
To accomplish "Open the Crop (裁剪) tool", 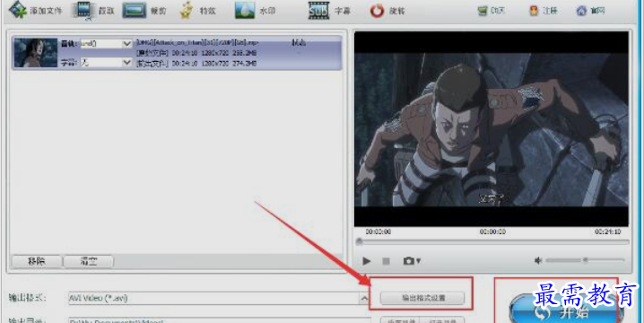I will point(134,10).
